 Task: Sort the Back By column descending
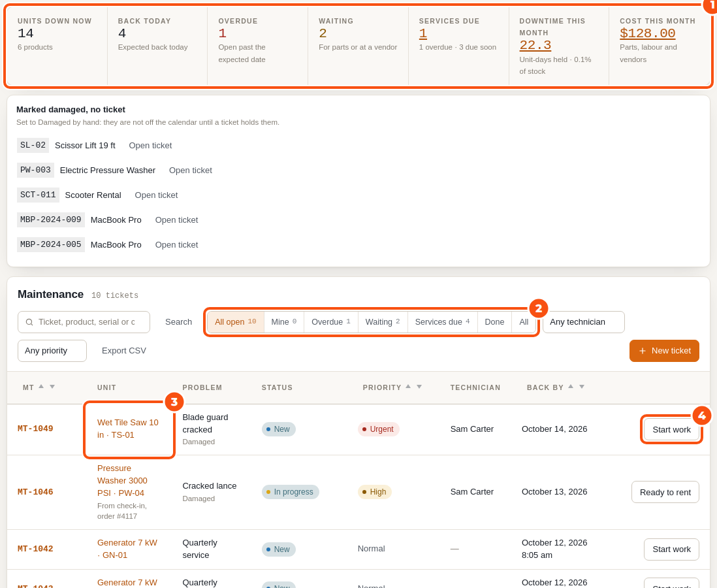tap(582, 387)
